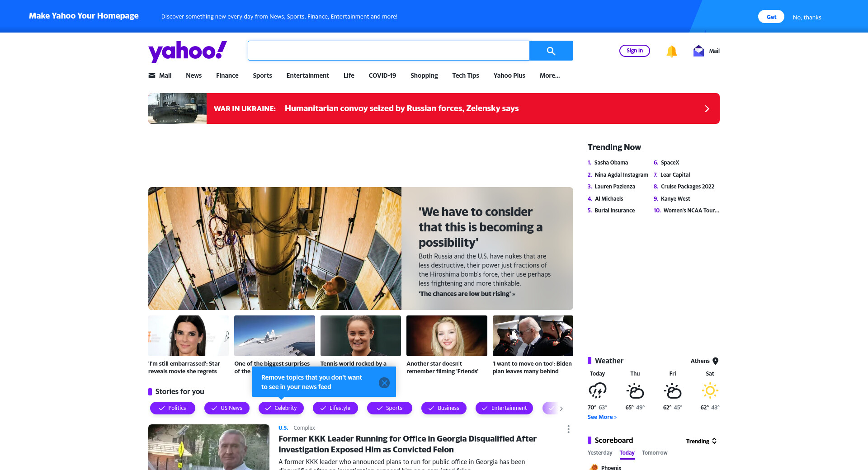Expand the More... navigation menu
Viewport: 868px width, 470px height.
coord(550,75)
